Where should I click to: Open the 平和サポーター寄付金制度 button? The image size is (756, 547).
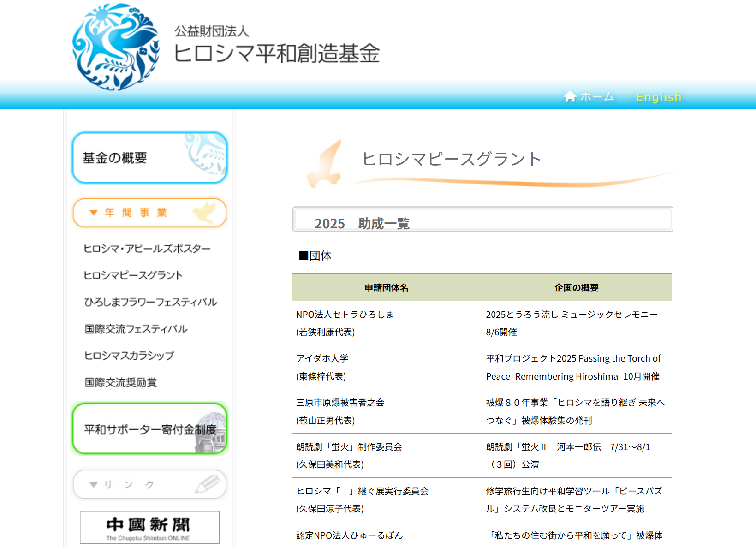click(149, 429)
